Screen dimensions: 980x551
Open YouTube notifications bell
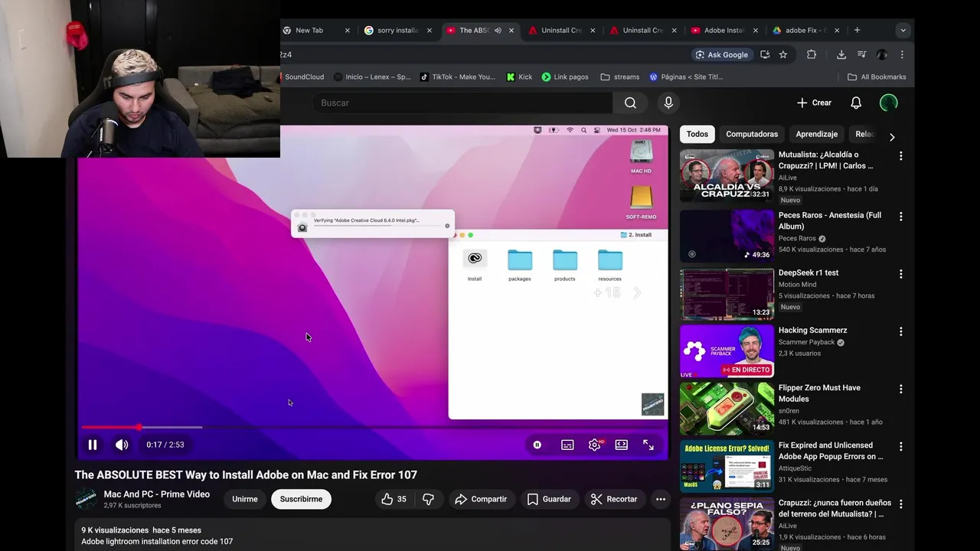pos(856,103)
